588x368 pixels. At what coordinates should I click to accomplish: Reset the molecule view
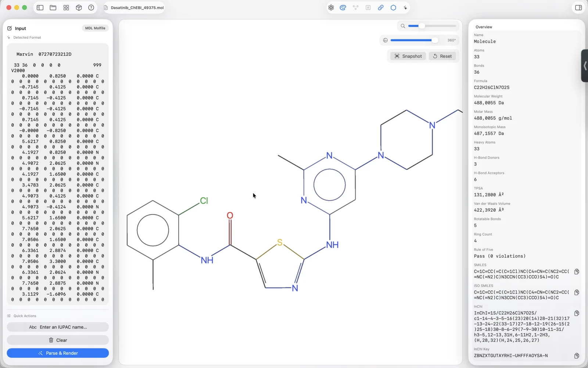point(442,56)
